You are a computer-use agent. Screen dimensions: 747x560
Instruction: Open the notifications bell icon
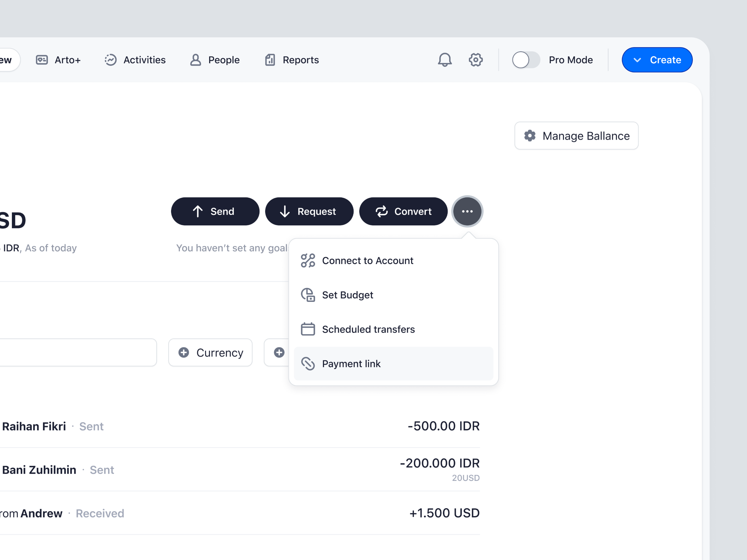coord(445,60)
